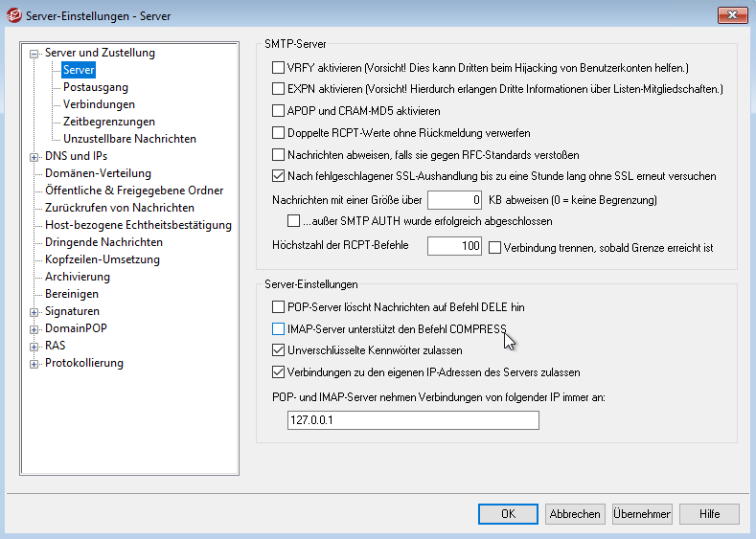Enable Verbindung trennen when limit reached

point(495,247)
